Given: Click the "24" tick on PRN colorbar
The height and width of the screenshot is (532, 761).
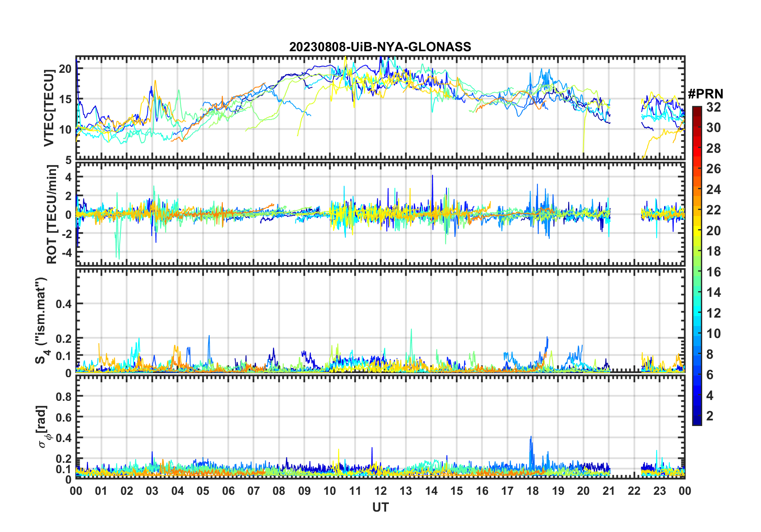Looking at the screenshot, I should (x=713, y=189).
